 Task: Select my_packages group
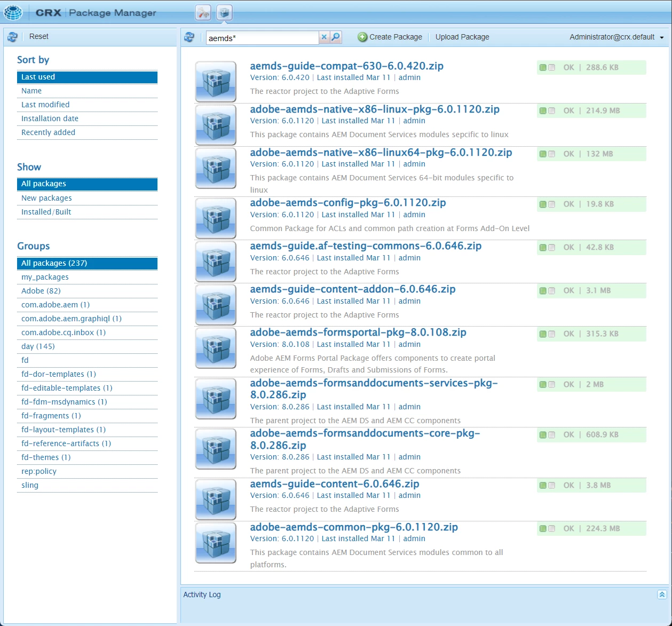(x=87, y=277)
